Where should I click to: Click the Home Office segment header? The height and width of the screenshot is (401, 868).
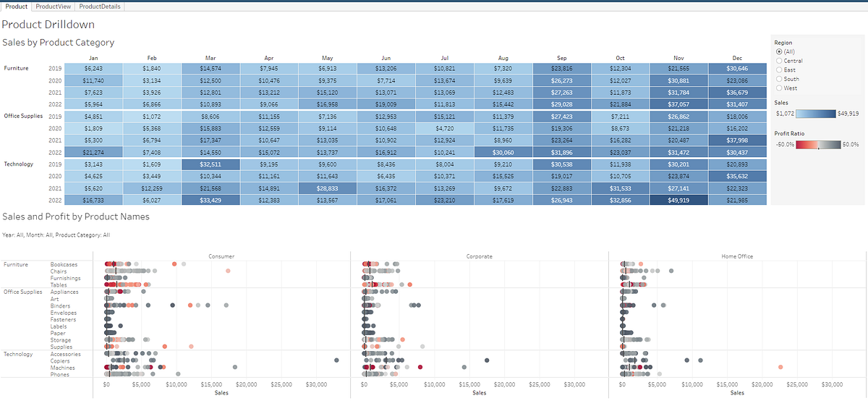coord(738,256)
